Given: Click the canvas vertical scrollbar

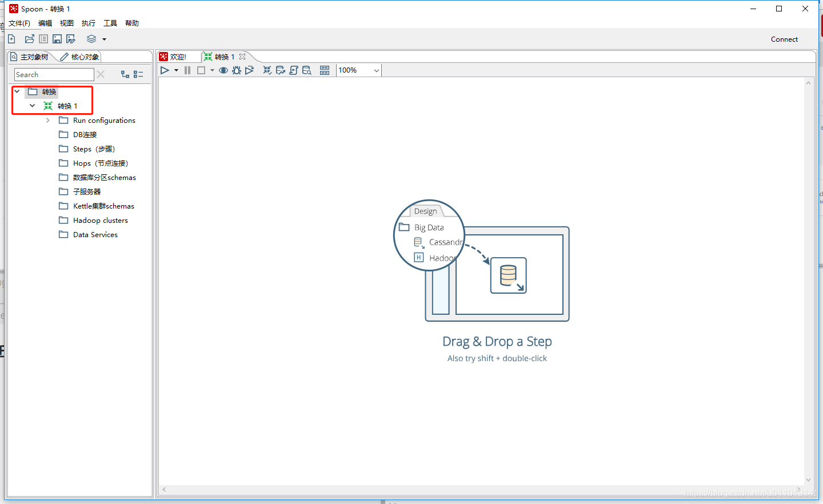Looking at the screenshot, I should coord(808,281).
